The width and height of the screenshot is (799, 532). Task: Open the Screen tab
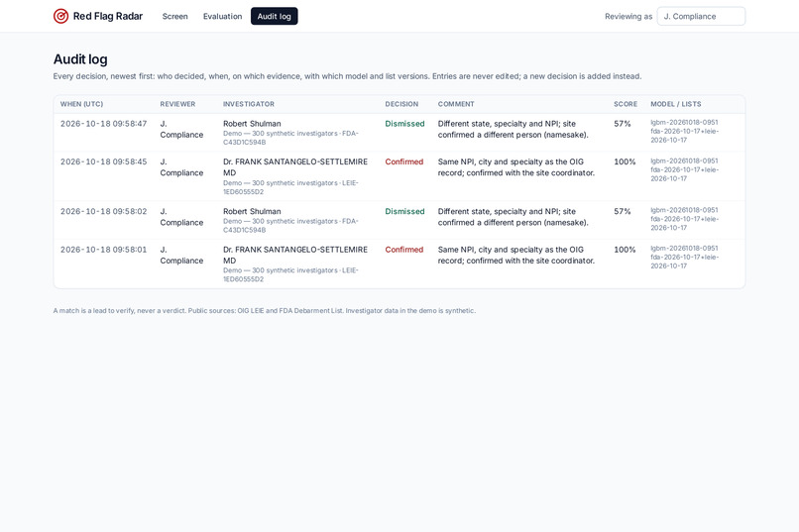coord(174,16)
